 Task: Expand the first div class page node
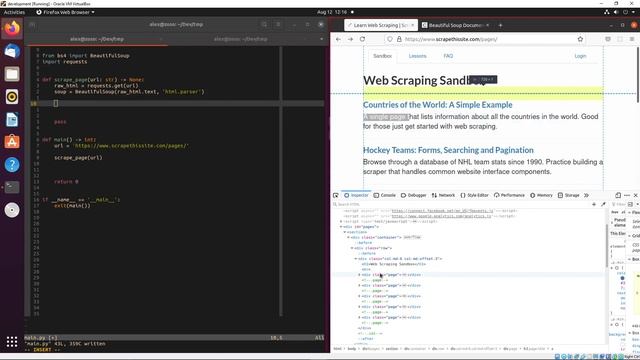pyautogui.click(x=359, y=275)
